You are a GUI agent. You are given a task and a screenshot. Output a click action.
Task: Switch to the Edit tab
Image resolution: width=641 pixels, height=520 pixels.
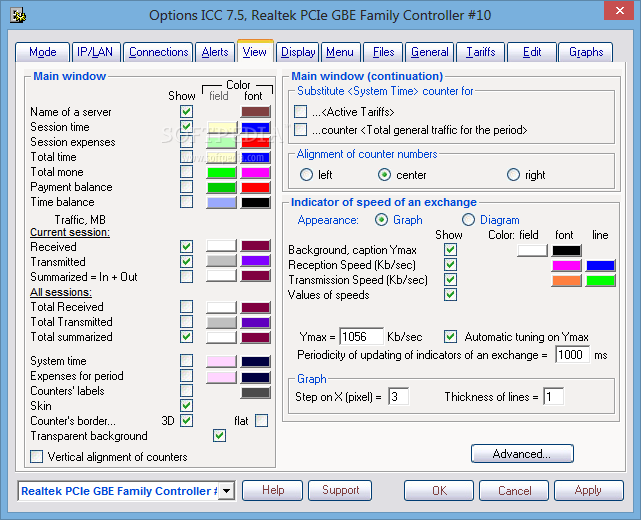(532, 52)
